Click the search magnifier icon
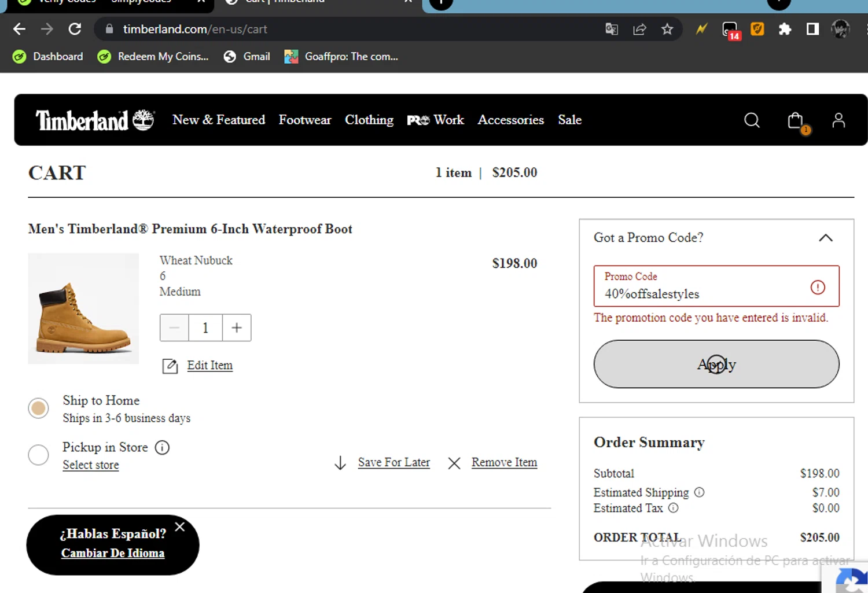Screen dimensions: 868x593 click(x=752, y=120)
